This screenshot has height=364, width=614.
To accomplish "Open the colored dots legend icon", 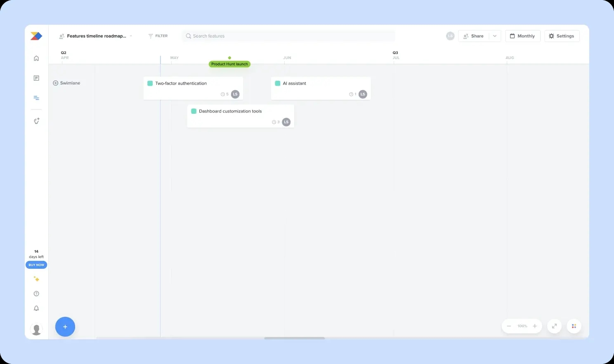I will (x=574, y=326).
